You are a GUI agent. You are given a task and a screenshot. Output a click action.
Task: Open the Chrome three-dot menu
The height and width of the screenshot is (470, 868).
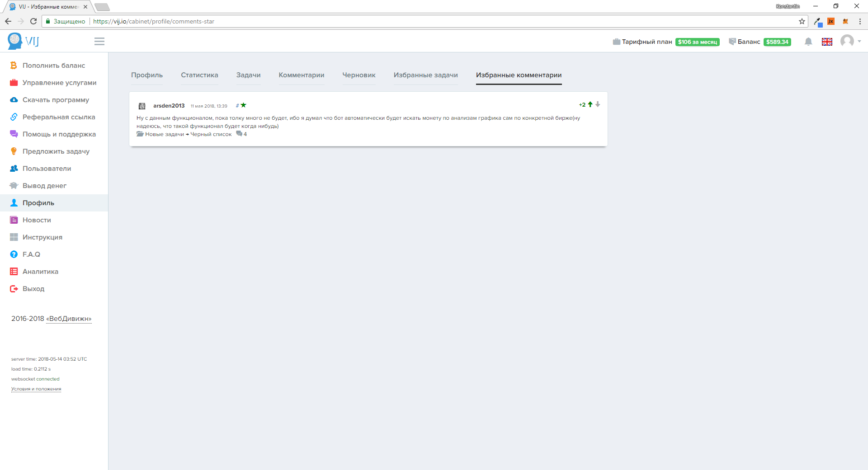[x=860, y=21]
